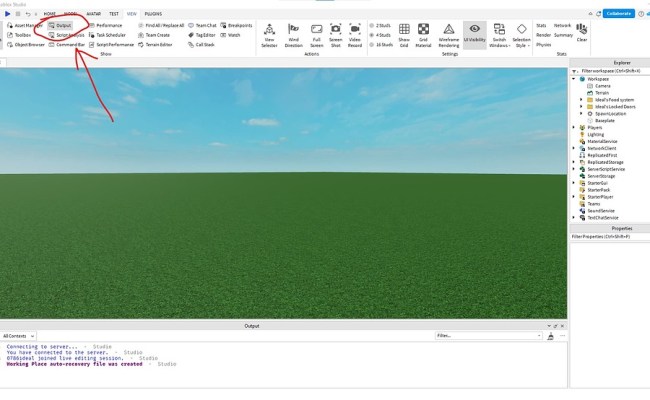Open the All Contexts dropdown in Output
650x400 pixels.
tap(18, 336)
